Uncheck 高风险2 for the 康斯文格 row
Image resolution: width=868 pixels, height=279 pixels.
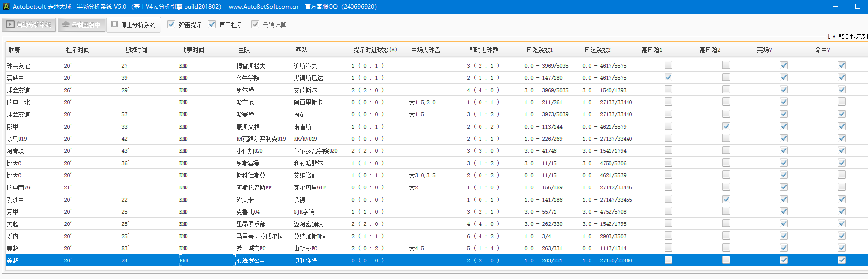click(x=726, y=126)
